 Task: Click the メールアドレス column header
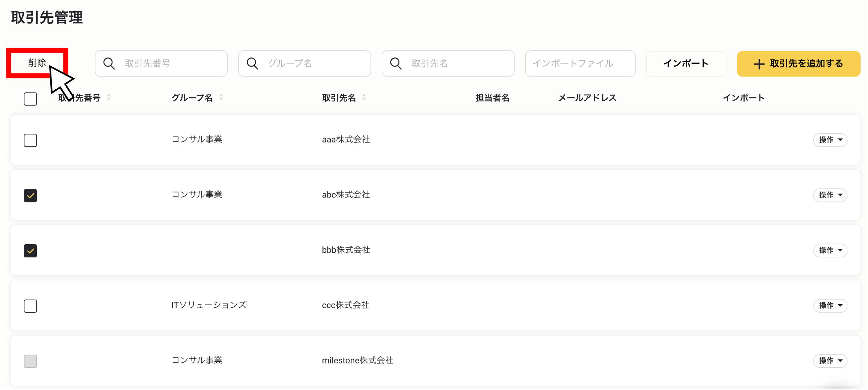click(587, 98)
